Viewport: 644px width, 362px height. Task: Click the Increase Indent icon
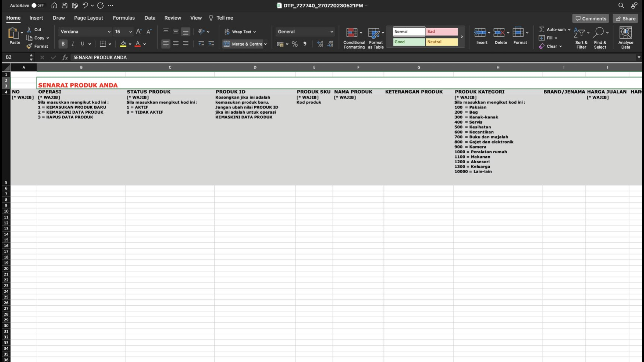[211, 44]
